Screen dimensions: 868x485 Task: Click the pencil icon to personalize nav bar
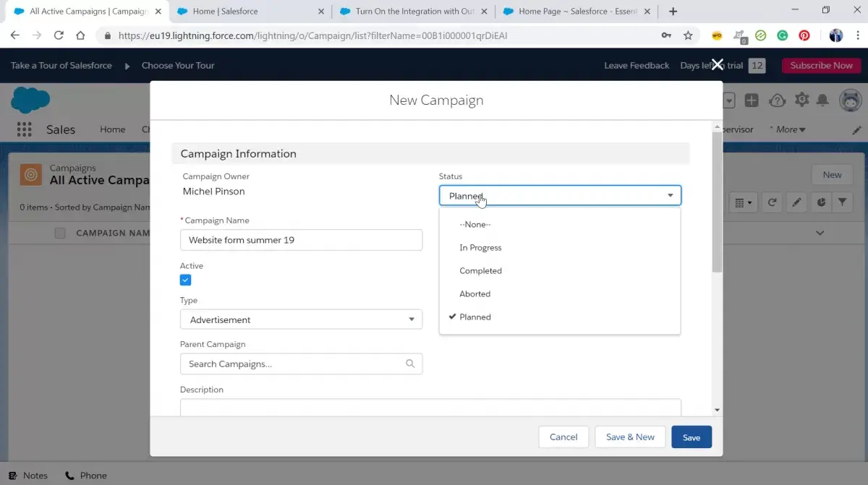856,130
